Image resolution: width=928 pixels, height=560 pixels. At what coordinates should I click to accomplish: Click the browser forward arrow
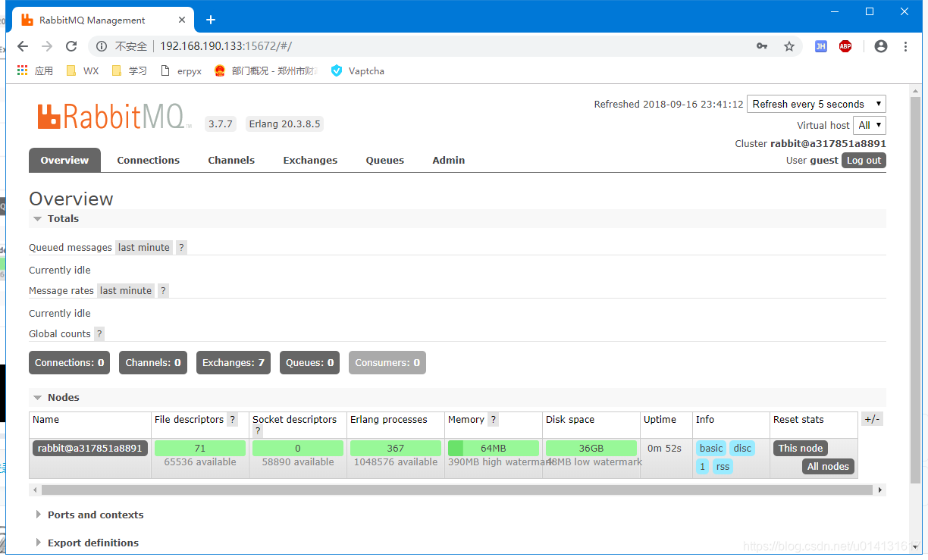pyautogui.click(x=47, y=46)
